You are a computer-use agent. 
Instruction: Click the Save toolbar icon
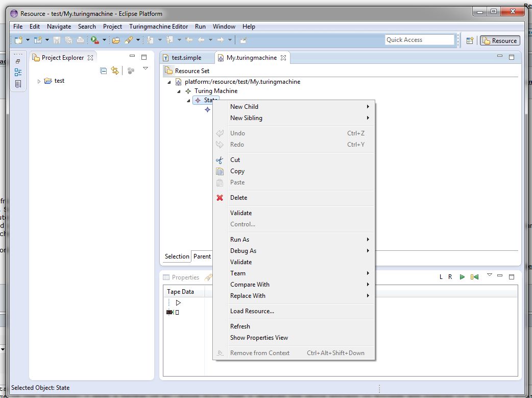click(57, 40)
